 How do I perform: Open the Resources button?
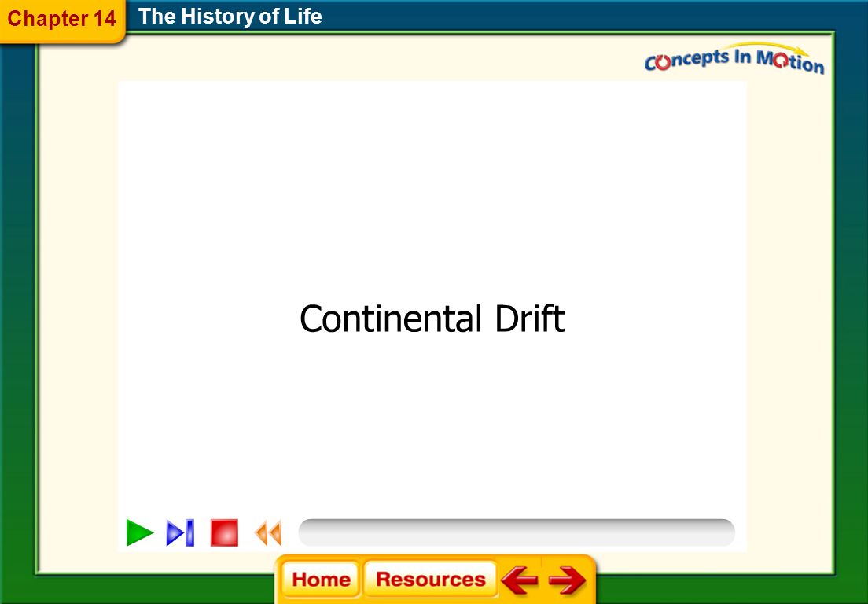430,579
